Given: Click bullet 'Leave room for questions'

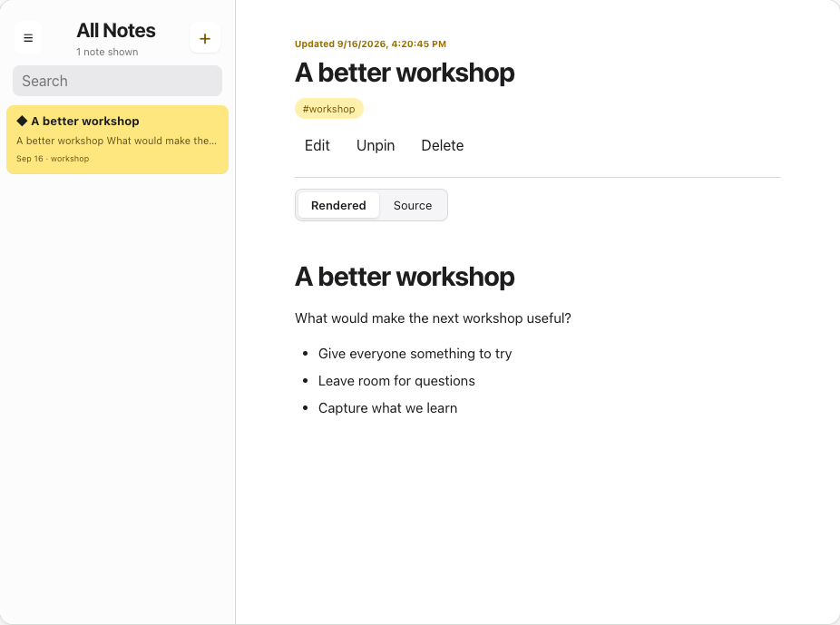Looking at the screenshot, I should click(x=396, y=381).
